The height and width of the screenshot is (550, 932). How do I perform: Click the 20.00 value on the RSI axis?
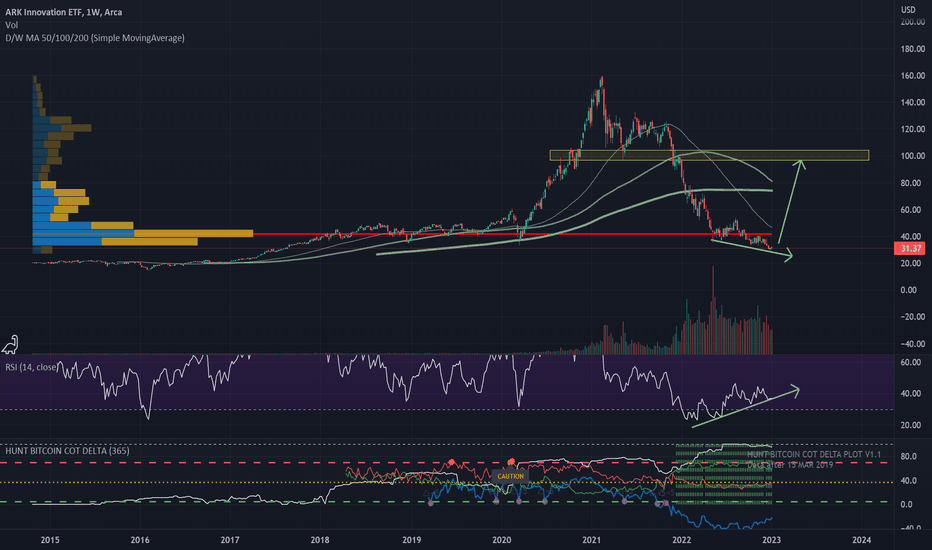pyautogui.click(x=911, y=425)
